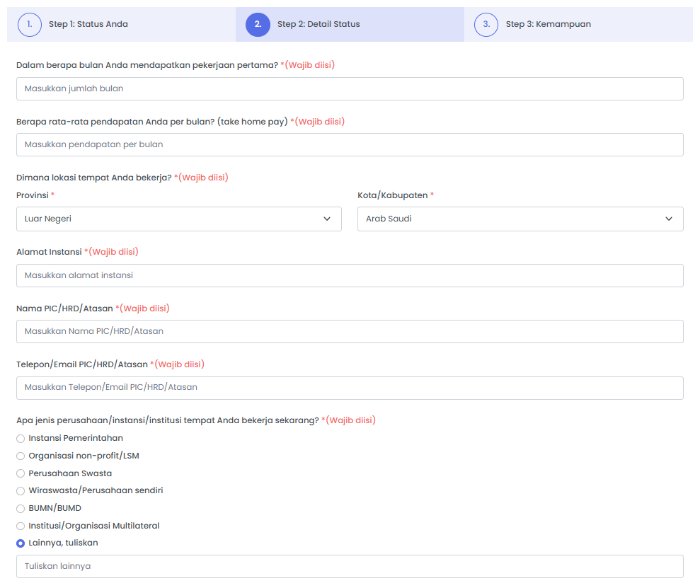
Task: Focus the Masukkan jumlah bulan input field
Action: pos(350,88)
